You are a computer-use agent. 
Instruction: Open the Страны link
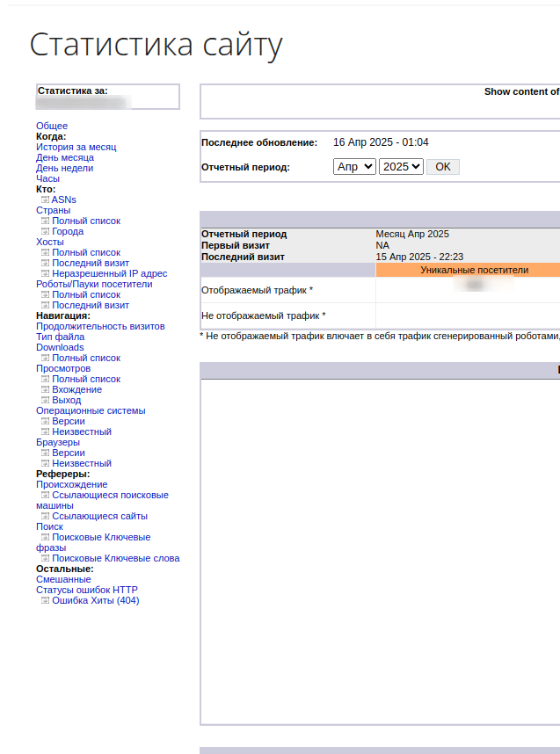pyautogui.click(x=53, y=211)
